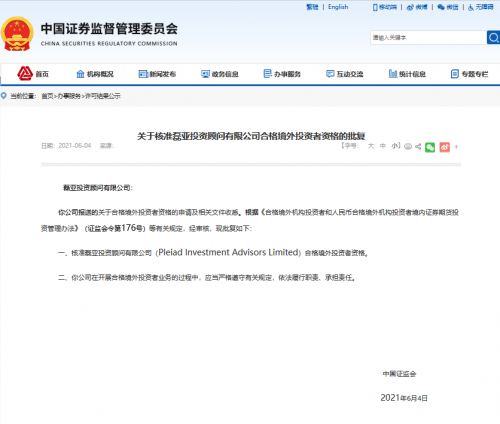The image size is (500, 424).
Task: Open the 统计信息 navigation menu
Action: (x=407, y=74)
